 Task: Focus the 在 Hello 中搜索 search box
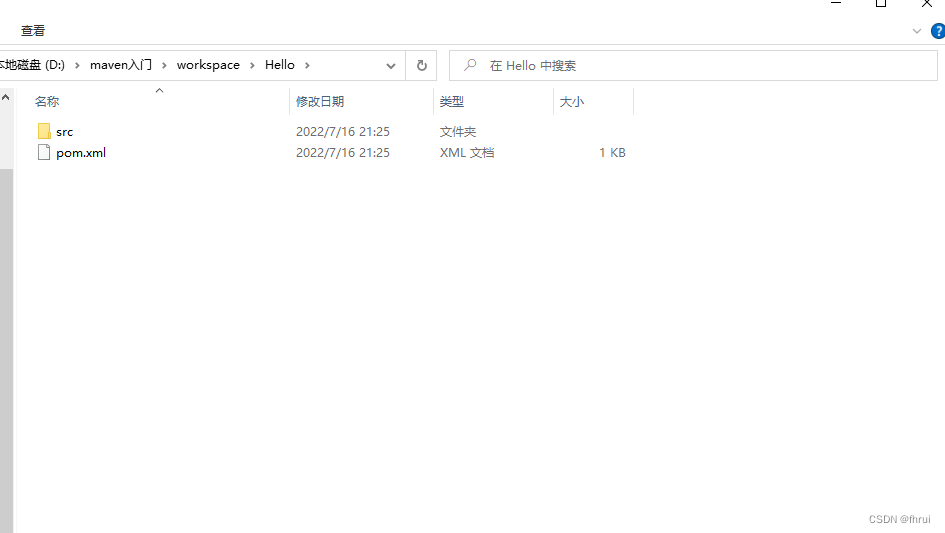tap(693, 65)
